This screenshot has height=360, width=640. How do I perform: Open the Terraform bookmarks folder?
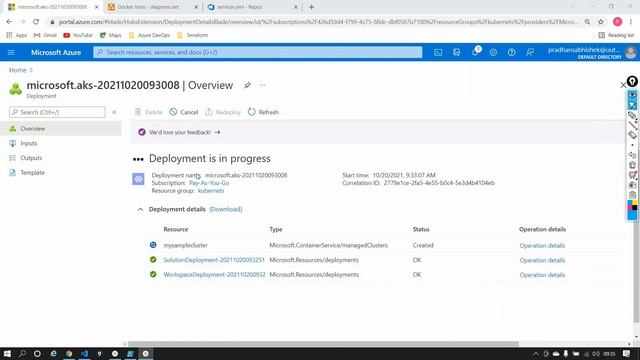tap(193, 35)
